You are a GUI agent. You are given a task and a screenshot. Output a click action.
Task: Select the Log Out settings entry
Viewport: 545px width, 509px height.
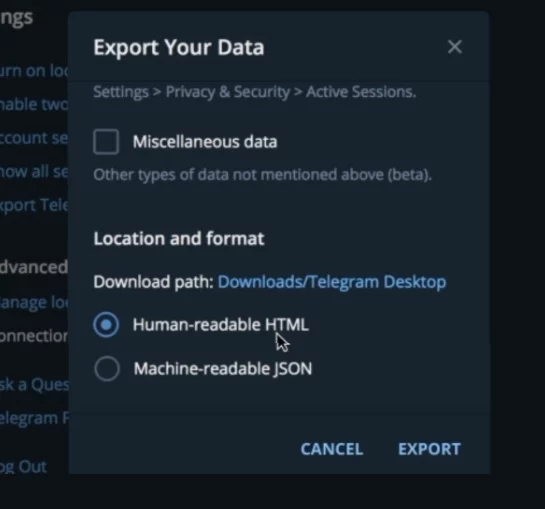click(x=23, y=467)
